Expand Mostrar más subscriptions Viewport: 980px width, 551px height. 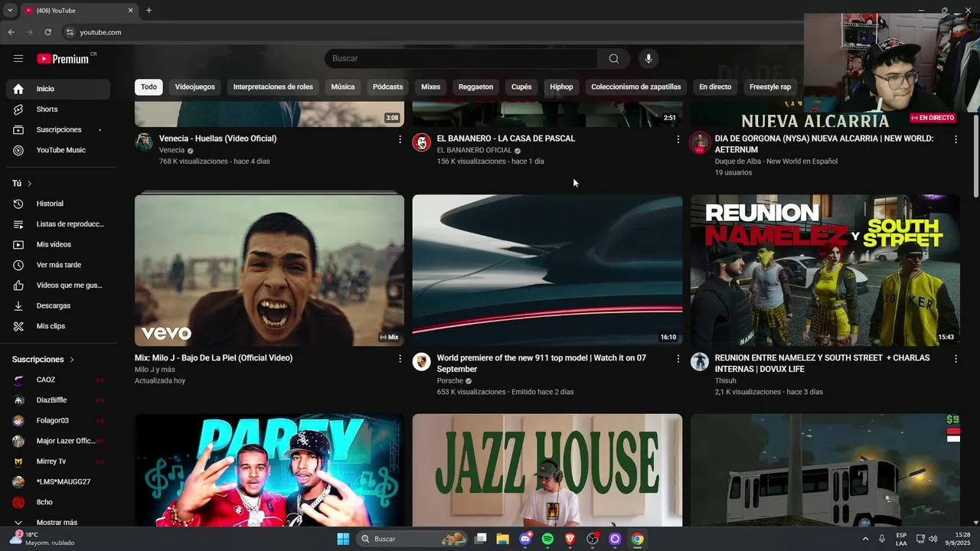pyautogui.click(x=58, y=523)
